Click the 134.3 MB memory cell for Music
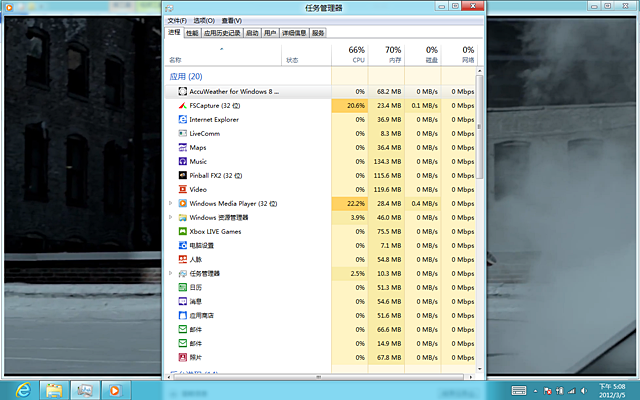The height and width of the screenshot is (400, 640). click(x=386, y=161)
